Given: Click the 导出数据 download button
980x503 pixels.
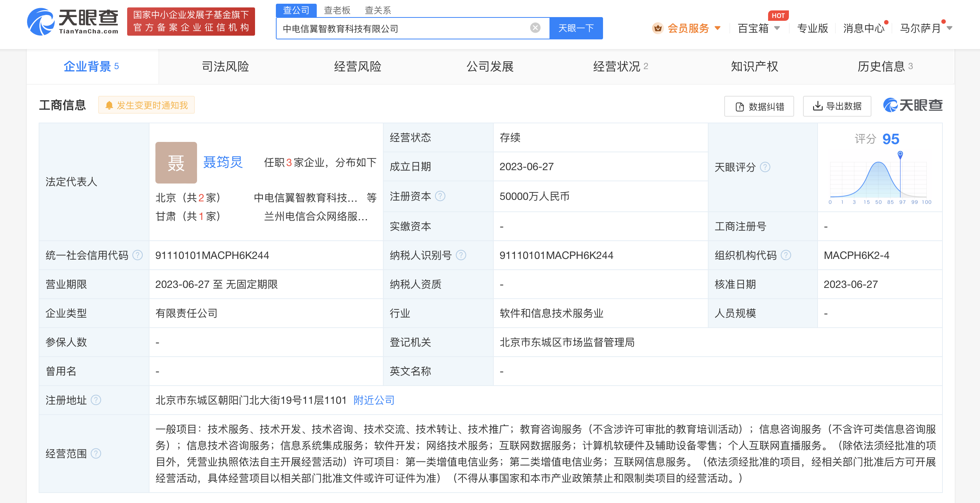Looking at the screenshot, I should [x=837, y=106].
